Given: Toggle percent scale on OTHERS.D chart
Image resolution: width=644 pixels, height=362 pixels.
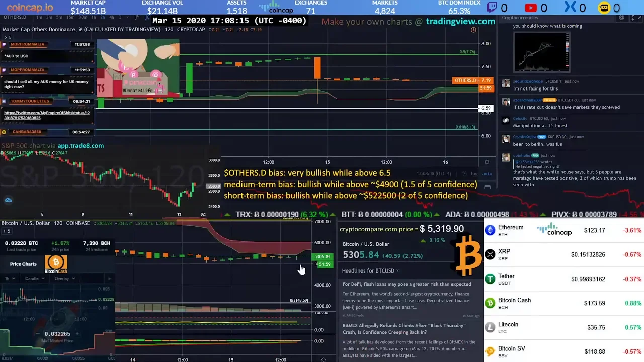Looking at the screenshot, I should coord(464,174).
